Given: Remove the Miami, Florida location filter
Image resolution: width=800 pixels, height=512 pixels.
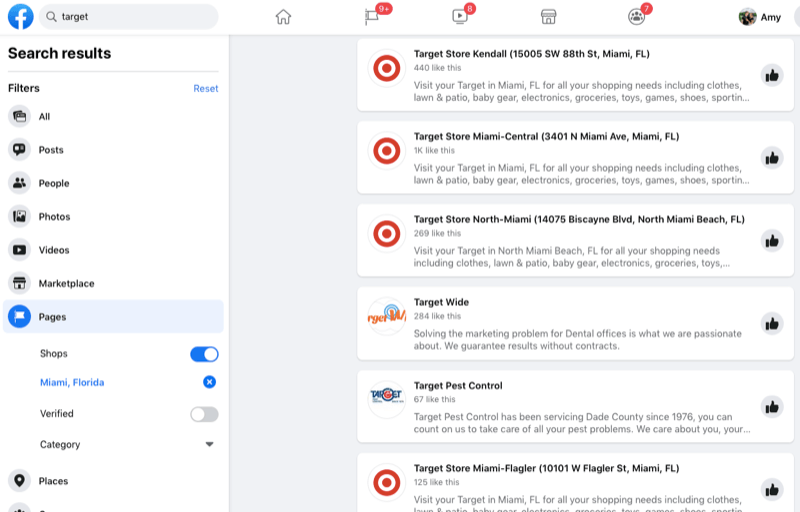Looking at the screenshot, I should (x=209, y=382).
